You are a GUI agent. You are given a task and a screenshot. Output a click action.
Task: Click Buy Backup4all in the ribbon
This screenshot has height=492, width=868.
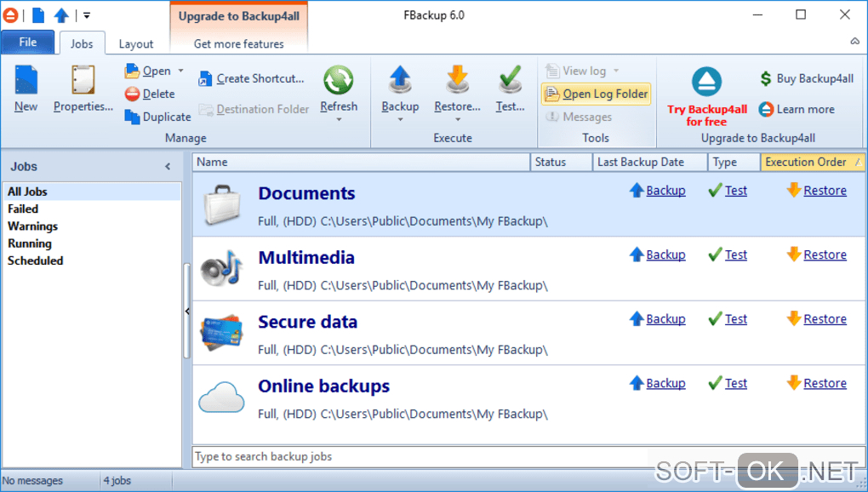[807, 78]
